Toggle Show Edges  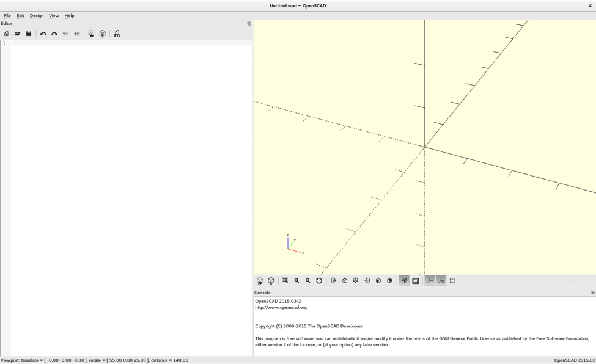point(452,281)
